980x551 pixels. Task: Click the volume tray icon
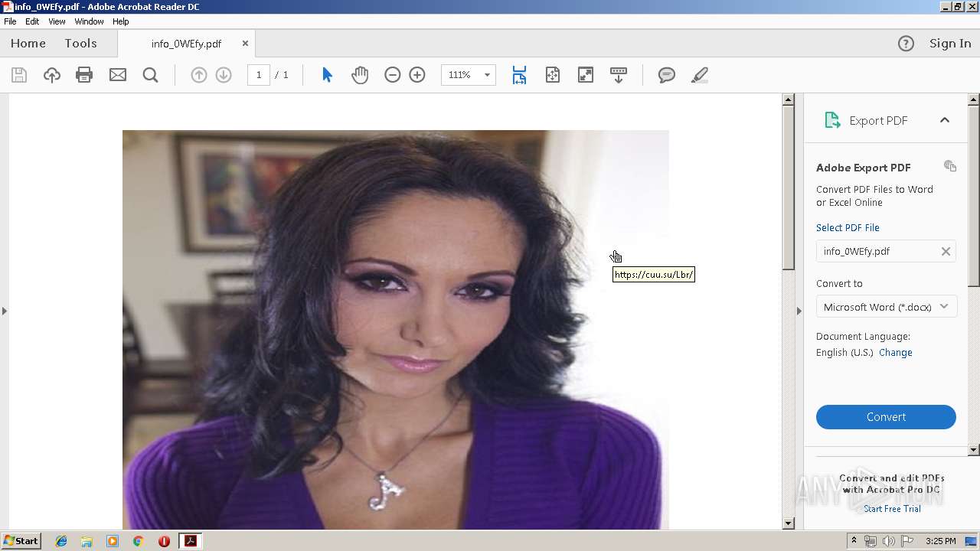click(889, 541)
